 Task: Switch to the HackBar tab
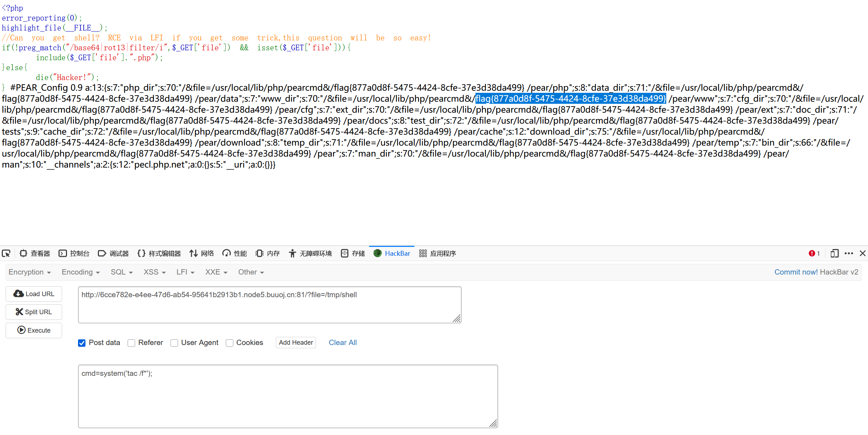point(392,253)
